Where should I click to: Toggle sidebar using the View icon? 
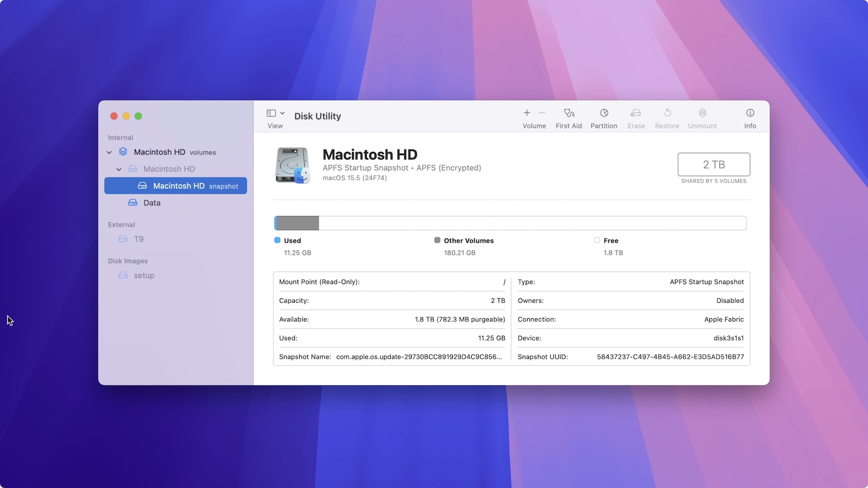(x=271, y=113)
